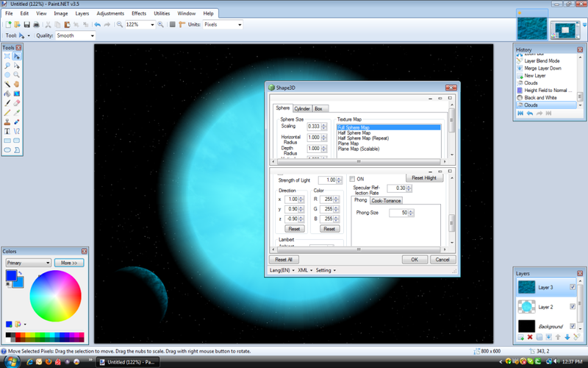The height and width of the screenshot is (368, 588).
Task: Click the Reset button under Direction
Action: coord(295,229)
